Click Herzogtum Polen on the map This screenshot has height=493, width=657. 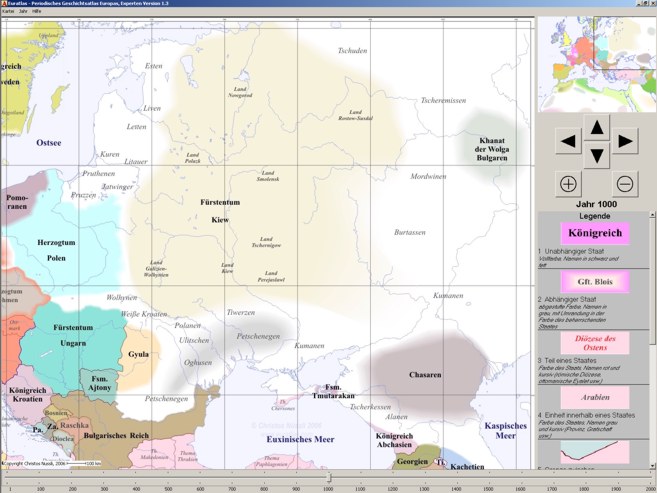[x=56, y=250]
